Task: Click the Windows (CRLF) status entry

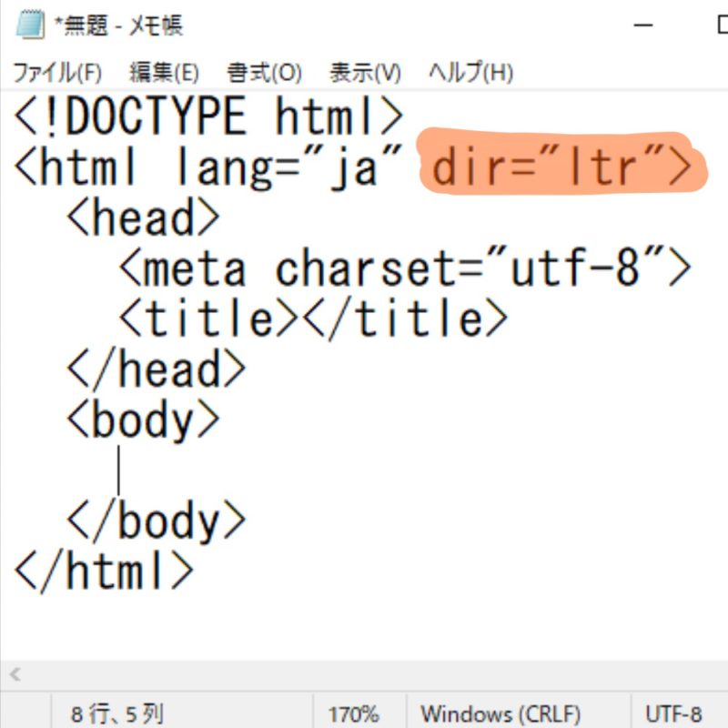Action: pos(500,714)
